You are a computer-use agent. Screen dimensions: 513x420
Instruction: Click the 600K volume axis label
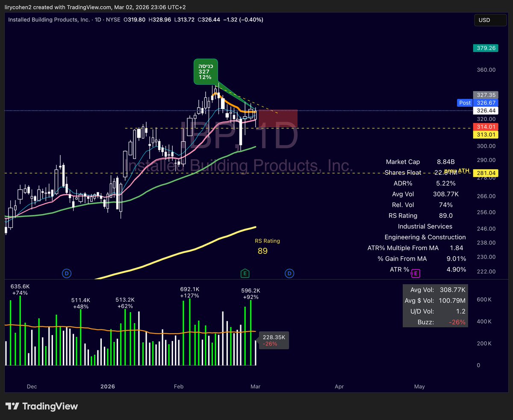484,300
